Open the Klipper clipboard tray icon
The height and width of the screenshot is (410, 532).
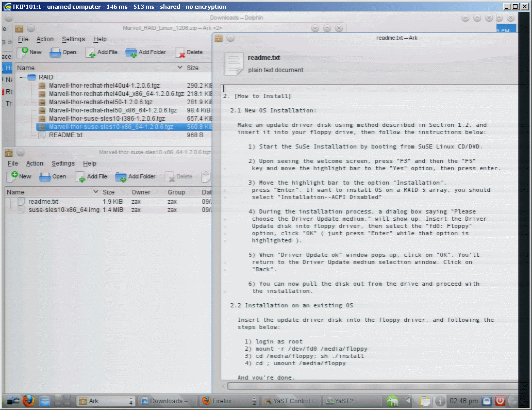pos(424,402)
